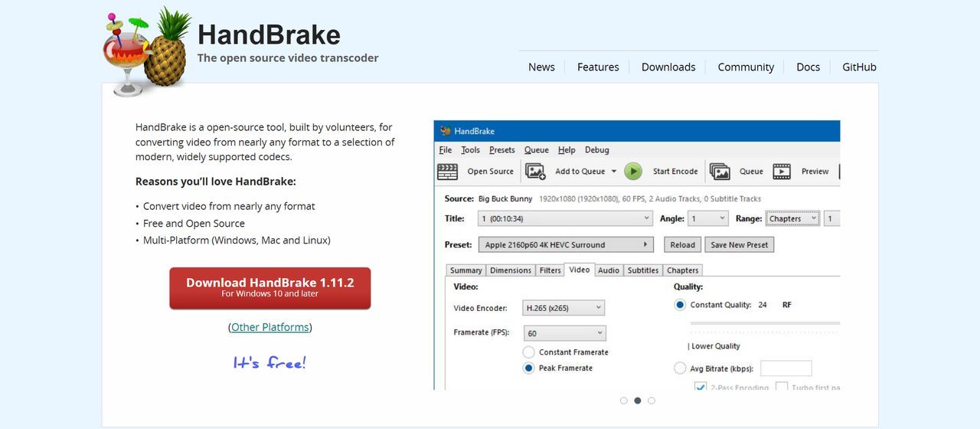
Task: Open the Community page
Action: (x=746, y=67)
